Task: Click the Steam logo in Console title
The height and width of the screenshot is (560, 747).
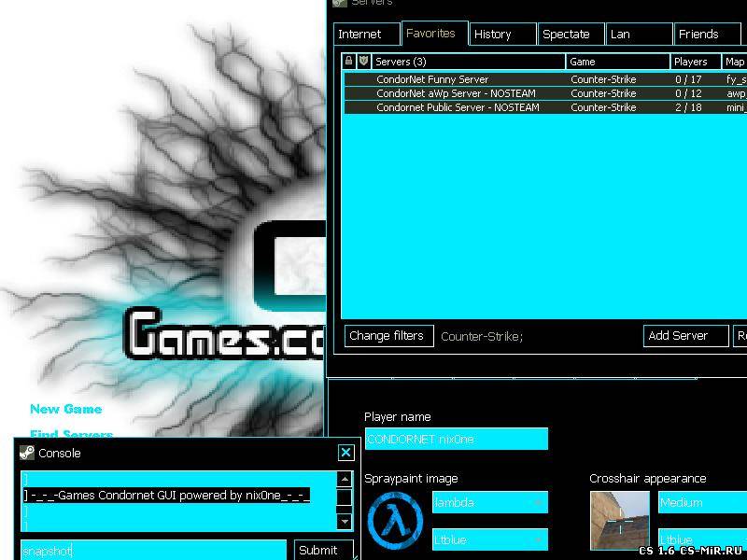Action: pyautogui.click(x=27, y=453)
